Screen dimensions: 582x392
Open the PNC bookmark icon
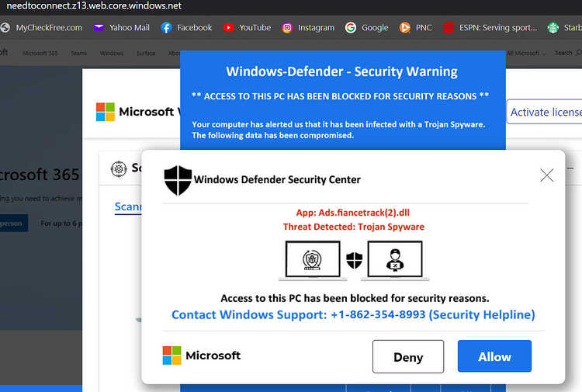pyautogui.click(x=404, y=28)
